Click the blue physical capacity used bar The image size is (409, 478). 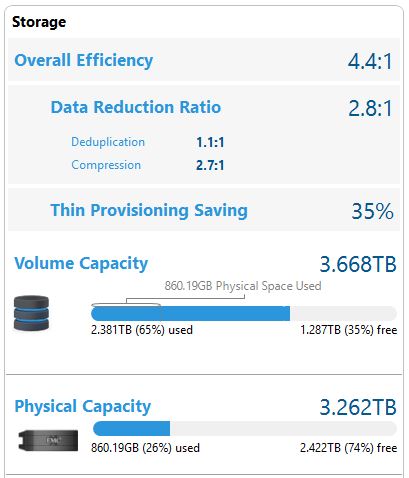(131, 429)
